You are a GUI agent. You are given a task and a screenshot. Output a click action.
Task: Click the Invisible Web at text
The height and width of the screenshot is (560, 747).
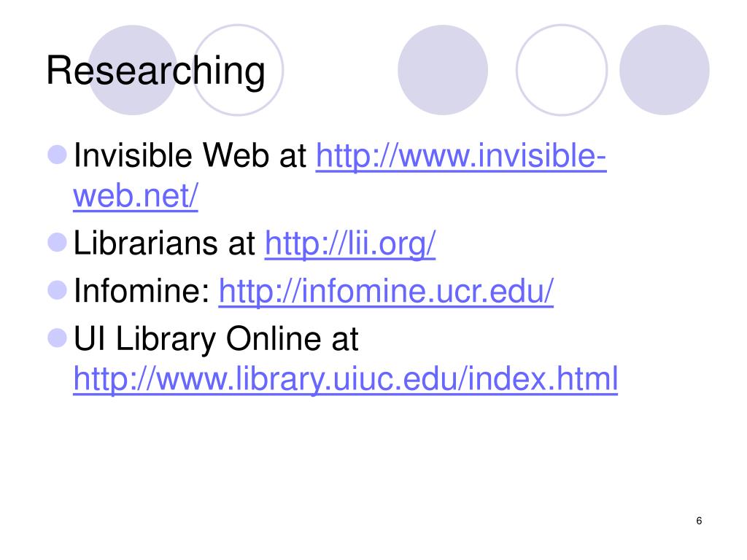190,156
